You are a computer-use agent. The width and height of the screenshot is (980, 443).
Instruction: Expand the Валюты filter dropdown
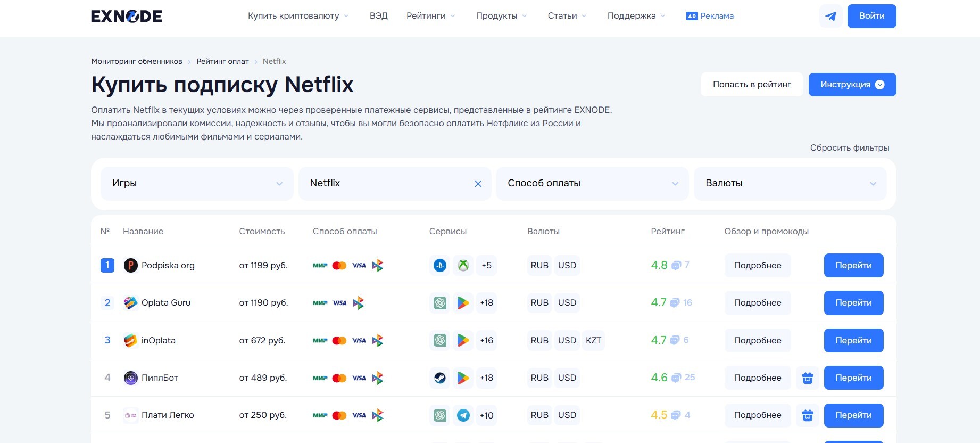click(790, 184)
